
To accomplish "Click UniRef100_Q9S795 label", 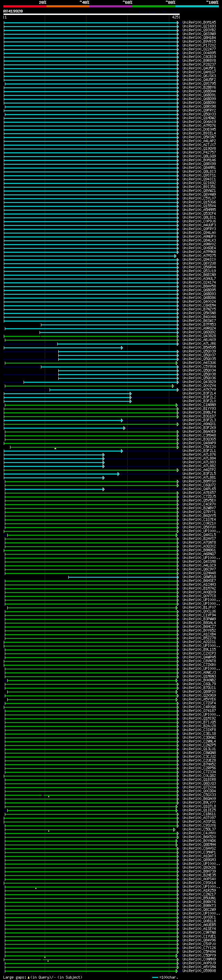I will click(199, 84).
